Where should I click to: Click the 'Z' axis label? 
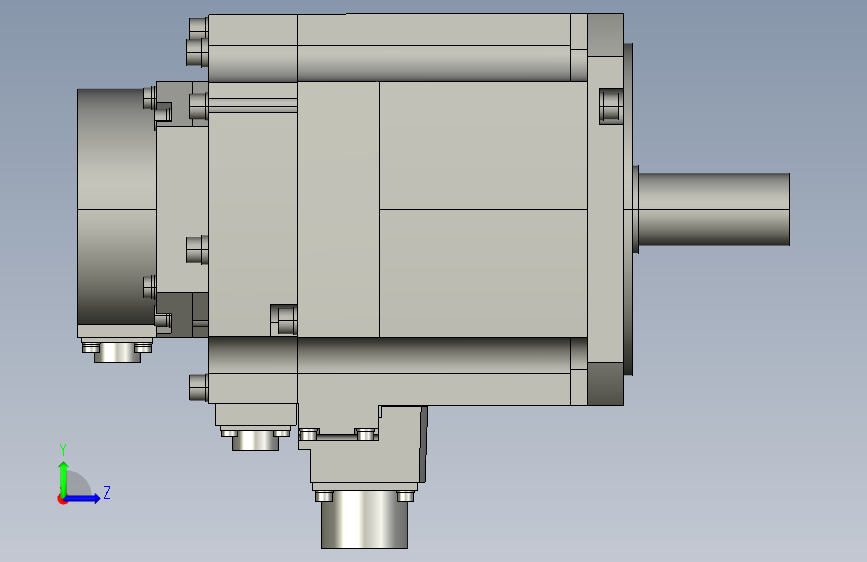tap(107, 492)
